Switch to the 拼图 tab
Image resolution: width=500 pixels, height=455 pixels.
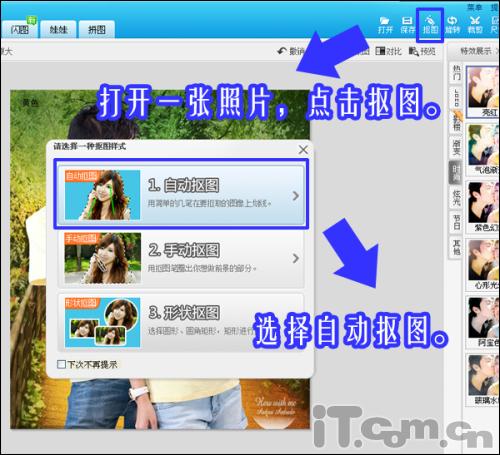(x=97, y=30)
